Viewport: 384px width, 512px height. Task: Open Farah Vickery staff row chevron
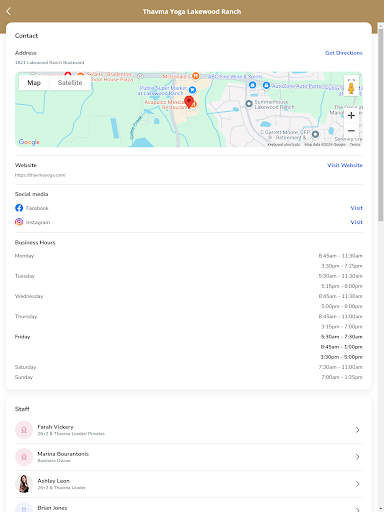tap(357, 430)
